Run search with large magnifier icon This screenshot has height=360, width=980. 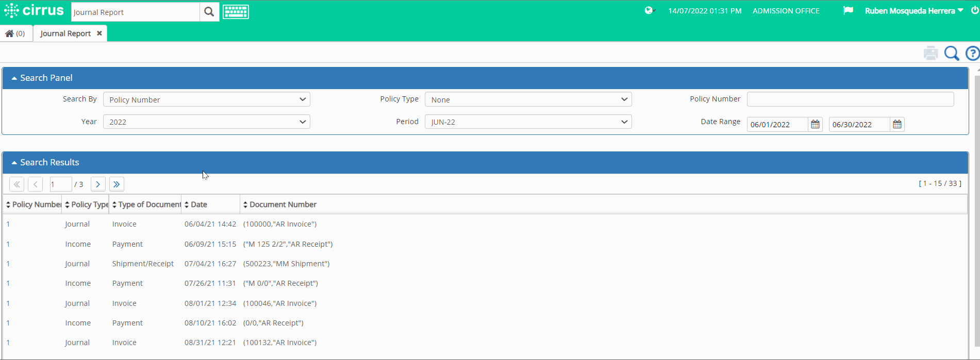(952, 53)
